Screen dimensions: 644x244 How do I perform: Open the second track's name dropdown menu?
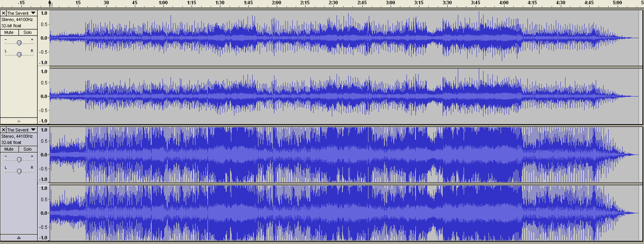[22, 130]
